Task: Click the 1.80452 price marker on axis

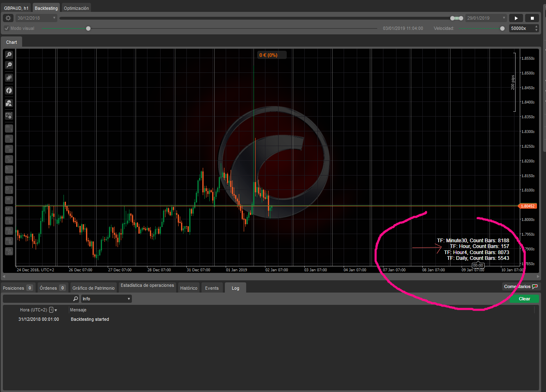Action: click(528, 206)
